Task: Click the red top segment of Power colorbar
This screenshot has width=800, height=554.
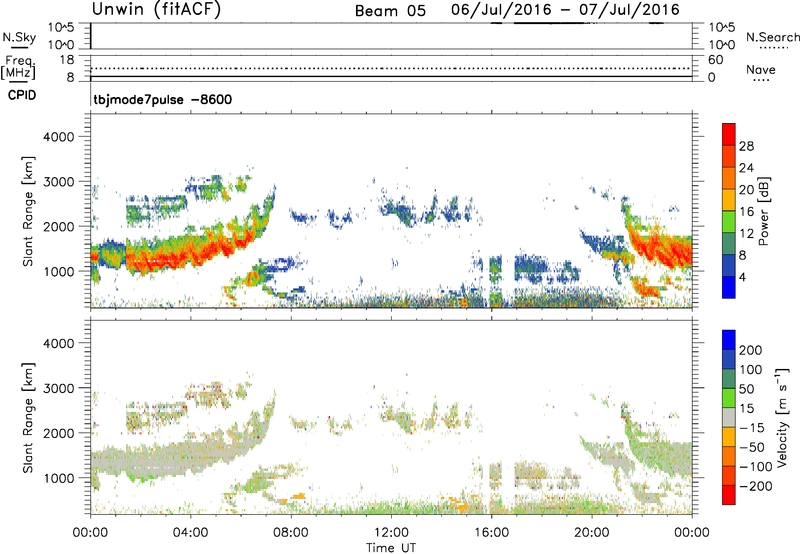Action: 729,135
